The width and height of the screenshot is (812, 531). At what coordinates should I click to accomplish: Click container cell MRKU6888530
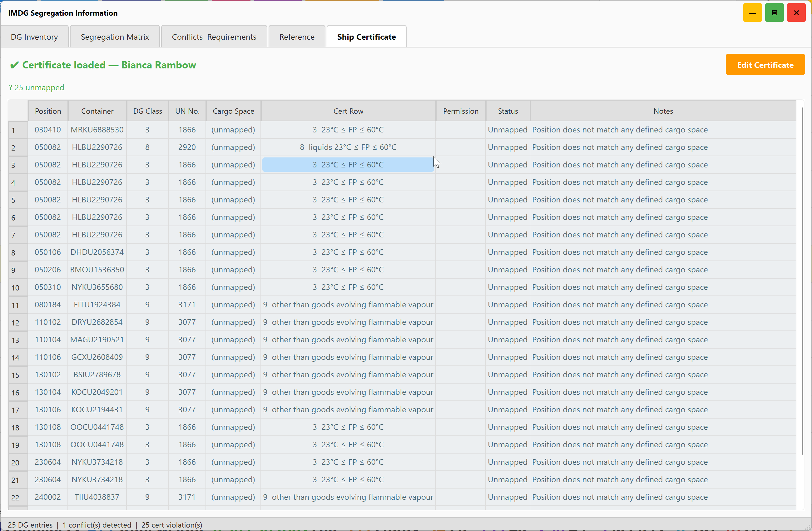[x=97, y=130]
